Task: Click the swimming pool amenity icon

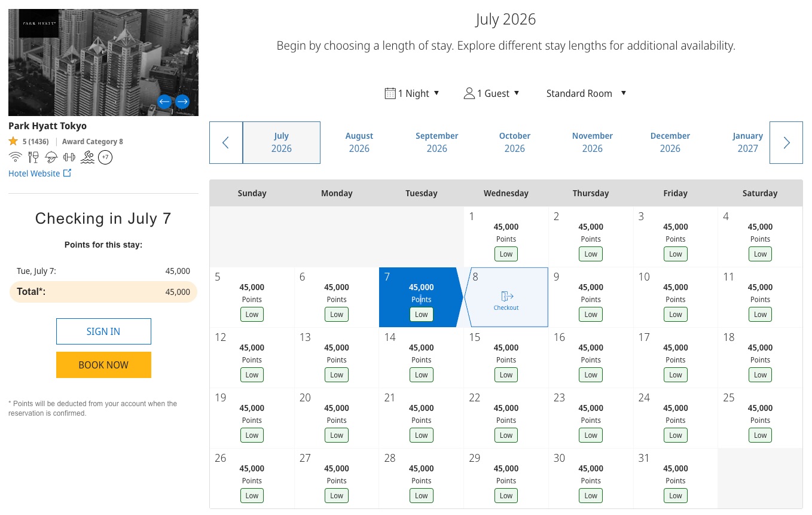Action: click(87, 157)
